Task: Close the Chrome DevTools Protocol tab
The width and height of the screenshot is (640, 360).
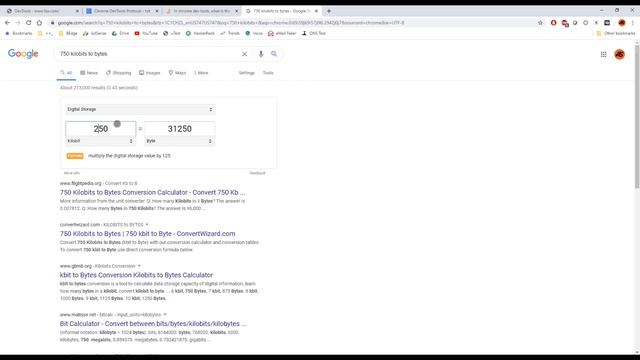Action: coord(157,11)
